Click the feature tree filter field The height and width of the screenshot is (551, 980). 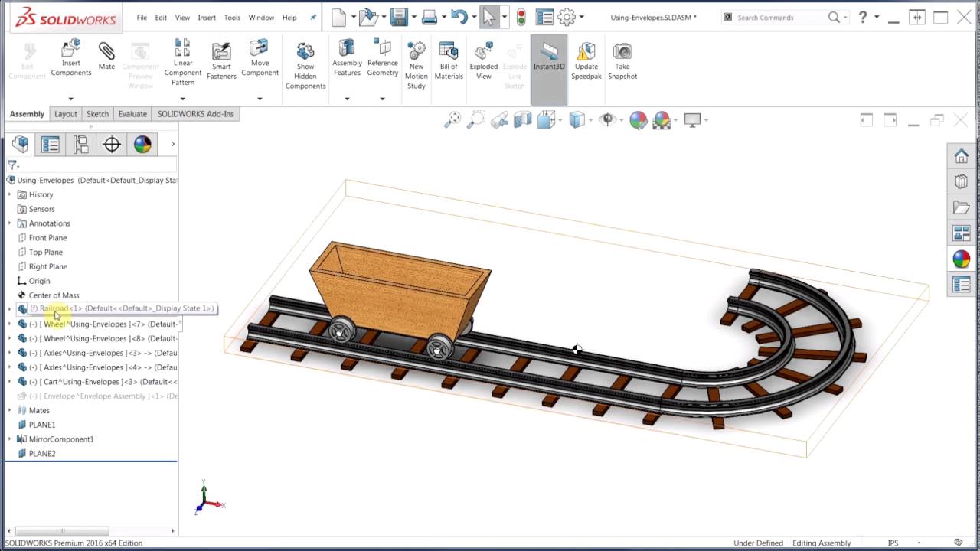pyautogui.click(x=96, y=165)
